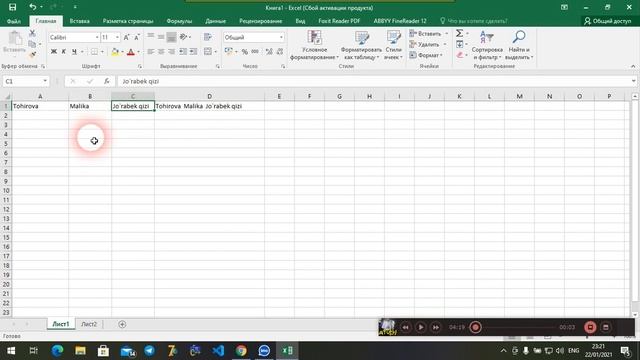This screenshot has height=360, width=640.
Task: Decrease the cell indent
Action: pos(183,51)
